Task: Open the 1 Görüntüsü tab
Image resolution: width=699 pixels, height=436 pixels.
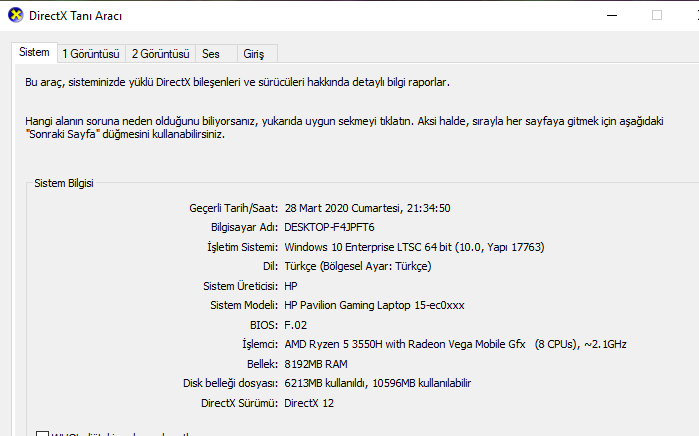Action: tap(91, 54)
